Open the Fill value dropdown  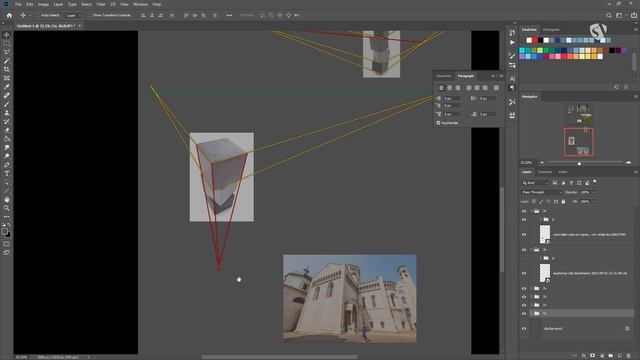click(593, 202)
